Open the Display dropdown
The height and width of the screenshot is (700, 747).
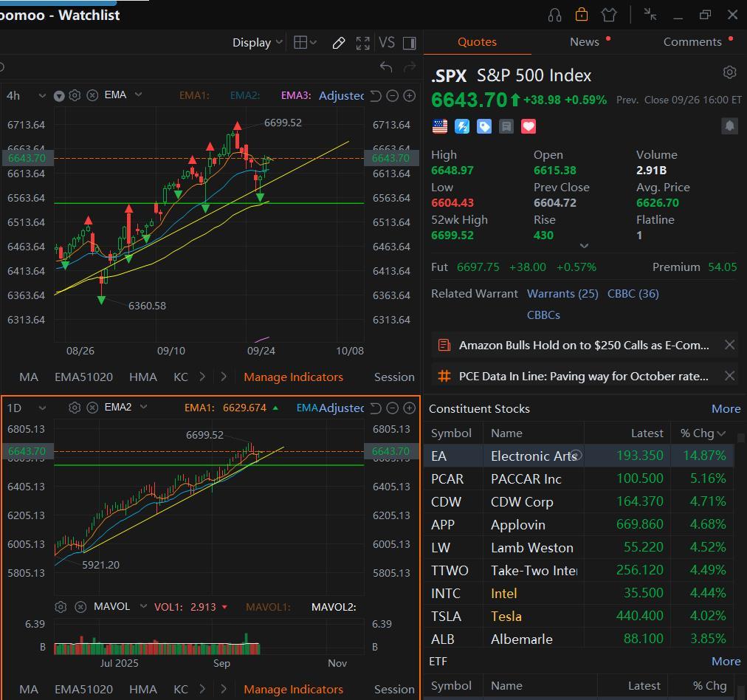pyautogui.click(x=258, y=42)
